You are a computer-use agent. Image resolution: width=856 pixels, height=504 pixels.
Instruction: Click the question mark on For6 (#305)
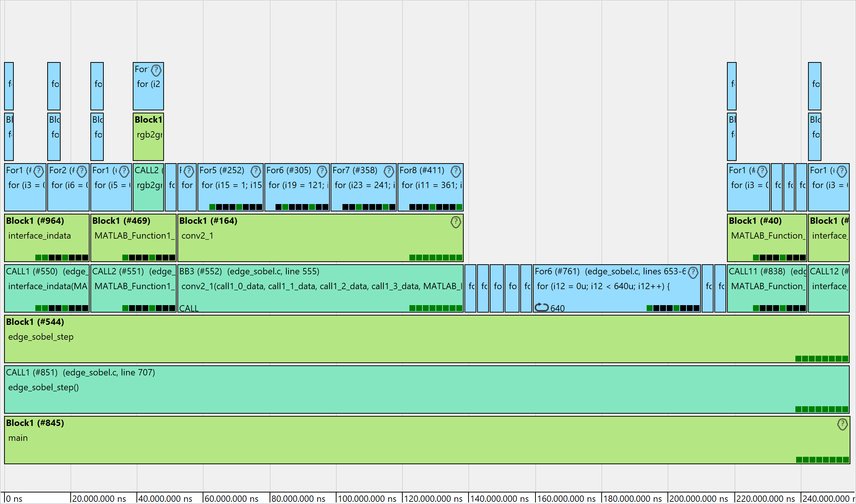point(322,172)
